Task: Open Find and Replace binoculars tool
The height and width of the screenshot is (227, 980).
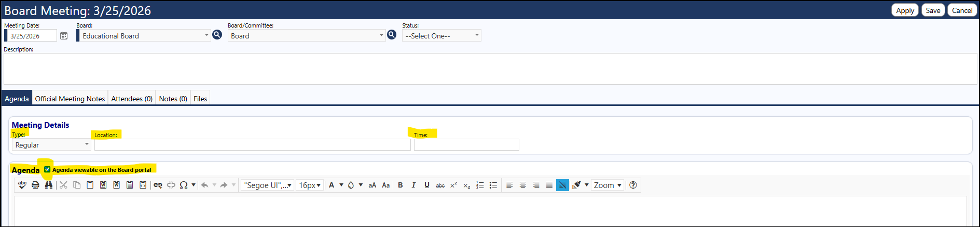Action: pos(49,185)
